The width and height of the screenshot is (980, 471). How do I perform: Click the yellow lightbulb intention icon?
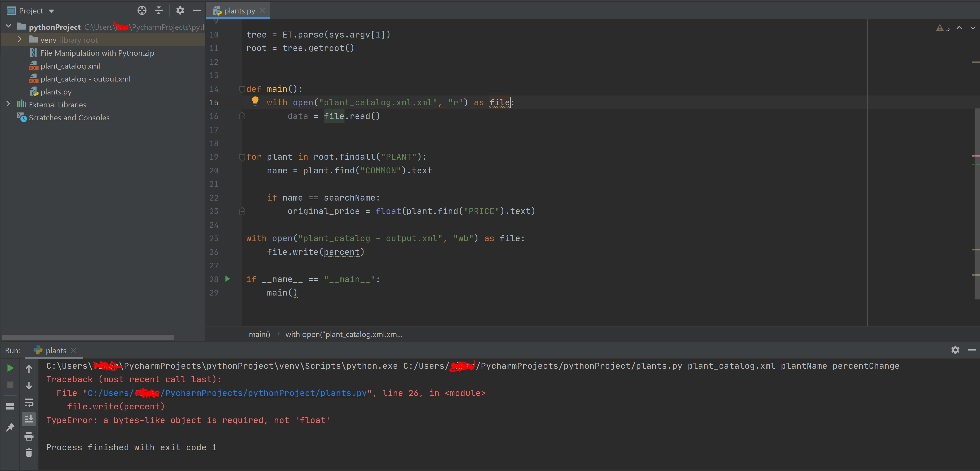tap(255, 101)
